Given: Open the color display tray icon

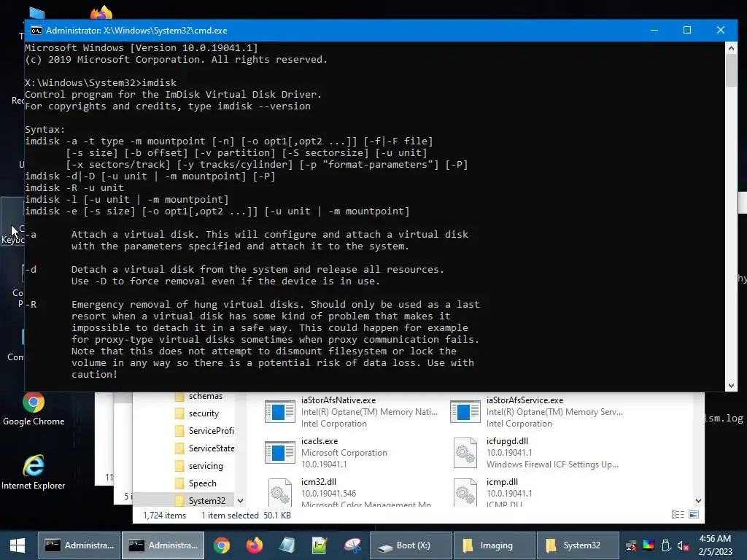Looking at the screenshot, I should 649,545.
